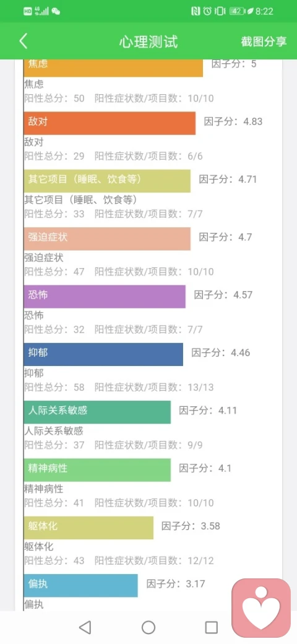Tap the 强迫症状 salmon bar
The image size is (297, 644).
[107, 238]
